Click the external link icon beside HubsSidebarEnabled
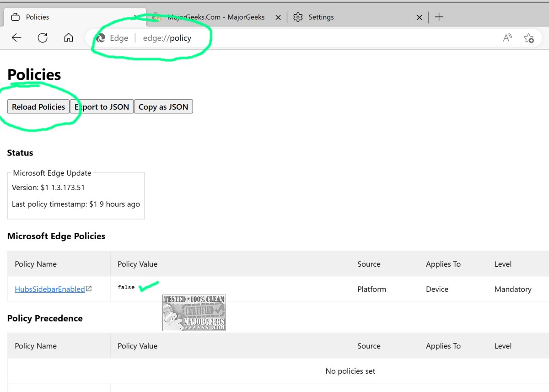This screenshot has height=392, width=549. click(89, 289)
